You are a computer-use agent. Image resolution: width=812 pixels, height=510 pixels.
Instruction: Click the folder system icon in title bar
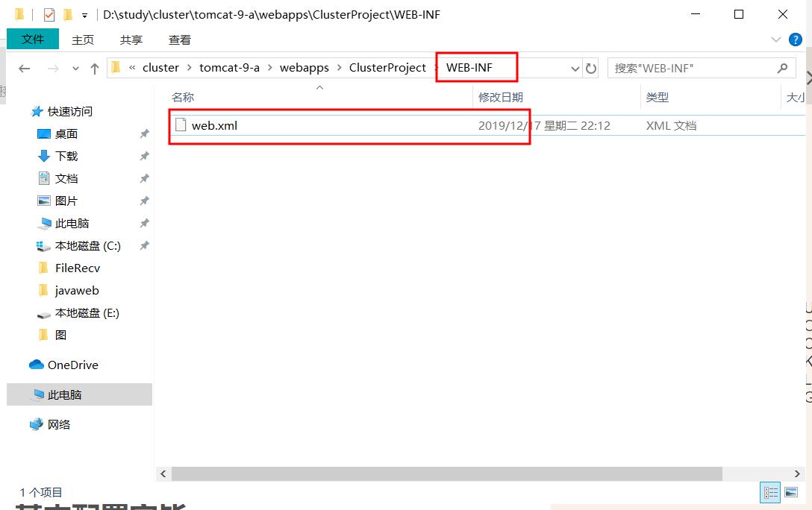pyautogui.click(x=19, y=14)
